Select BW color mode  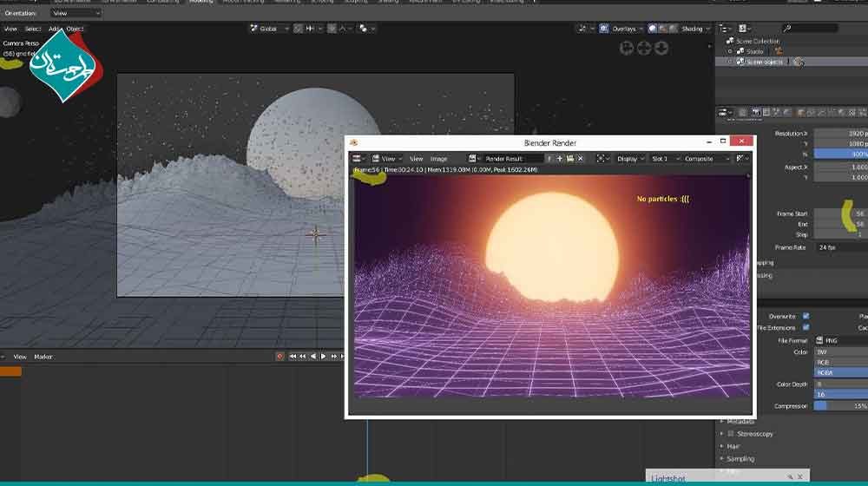tap(841, 352)
